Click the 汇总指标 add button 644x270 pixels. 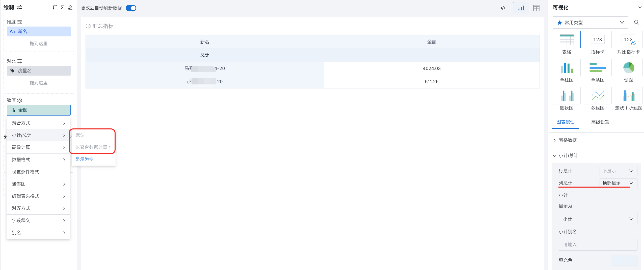click(x=100, y=26)
